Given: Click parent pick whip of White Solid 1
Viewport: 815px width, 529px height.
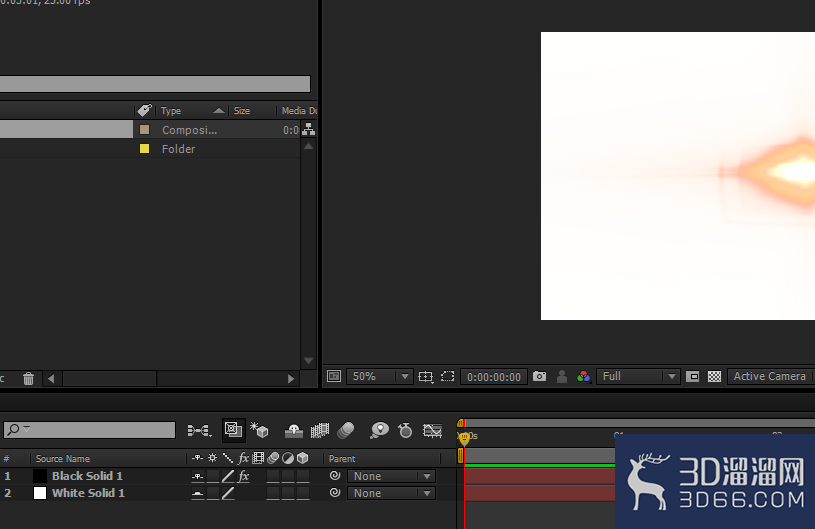Looking at the screenshot, I should [335, 493].
